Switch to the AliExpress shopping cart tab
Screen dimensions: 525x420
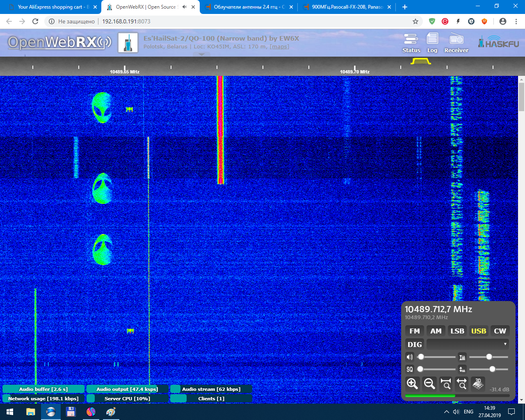pos(53,7)
